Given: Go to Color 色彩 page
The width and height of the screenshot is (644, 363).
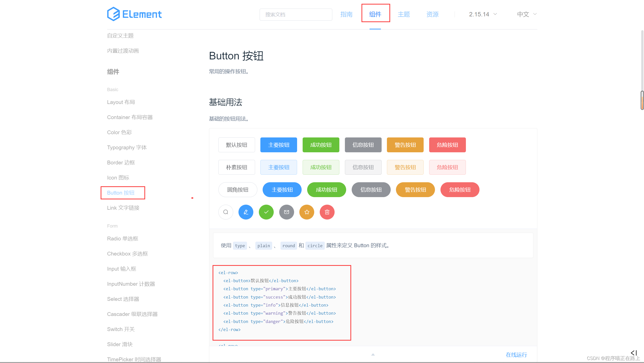Looking at the screenshot, I should click(x=119, y=132).
